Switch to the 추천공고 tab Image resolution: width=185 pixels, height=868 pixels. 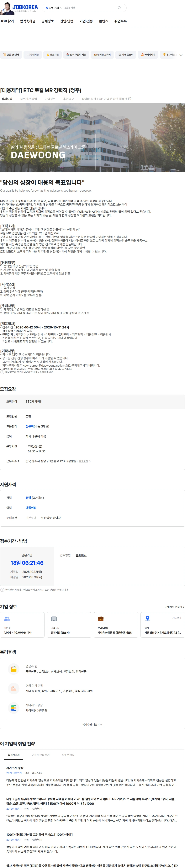[68, 99]
